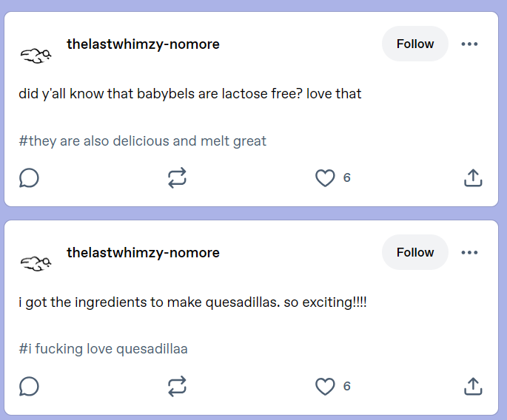Reblog the babybels lactose free post
The image size is (507, 420).
click(177, 177)
